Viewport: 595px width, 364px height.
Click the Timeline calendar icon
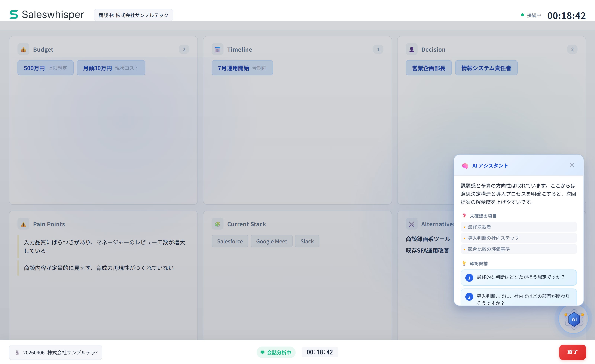tap(217, 49)
